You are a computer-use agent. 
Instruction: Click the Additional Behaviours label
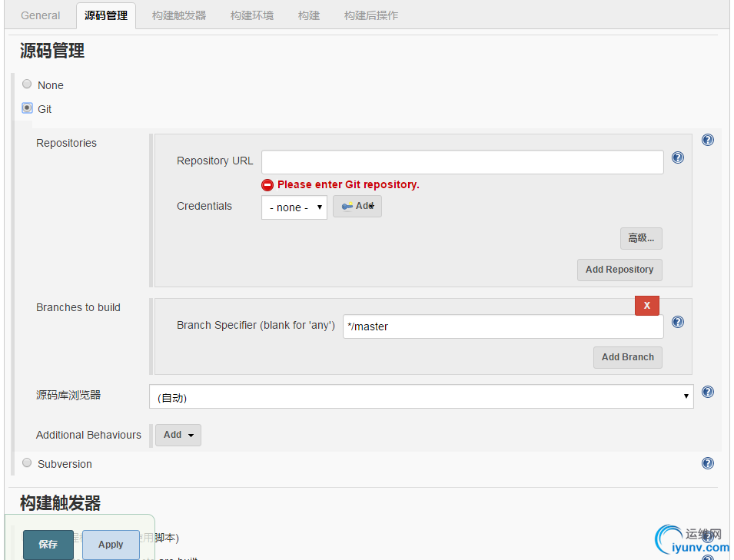pos(88,435)
